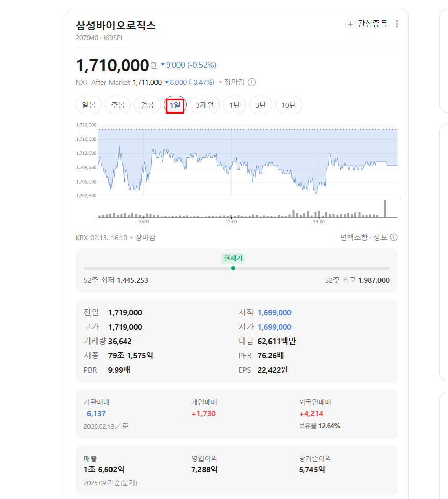448x499 pixels.
Task: Click the 전일 1,719,000 value
Action: (x=125, y=313)
